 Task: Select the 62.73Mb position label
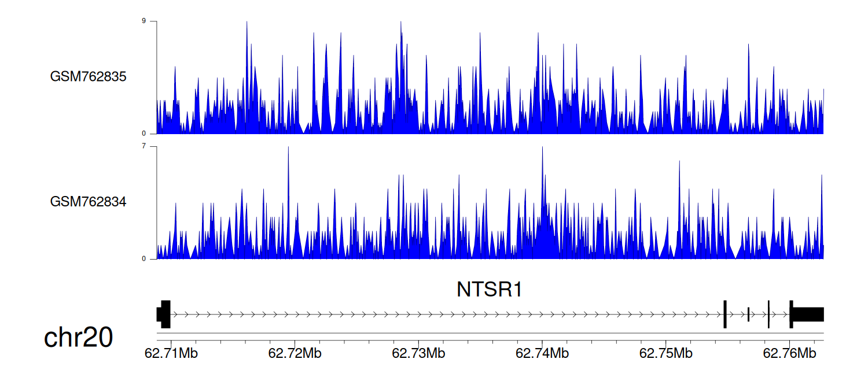click(418, 352)
